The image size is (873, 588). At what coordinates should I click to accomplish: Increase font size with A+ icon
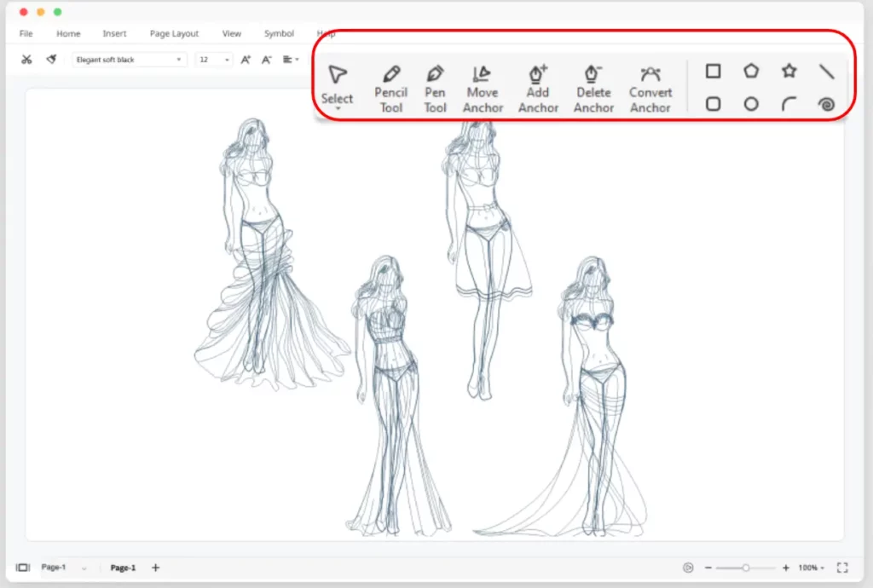click(246, 60)
